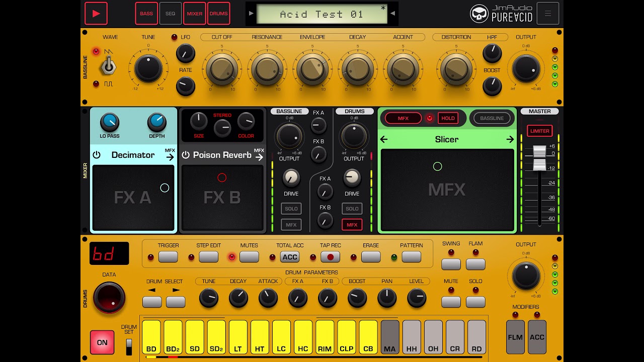Select the MUTES mode button
This screenshot has width=644, height=362.
pos(249,257)
